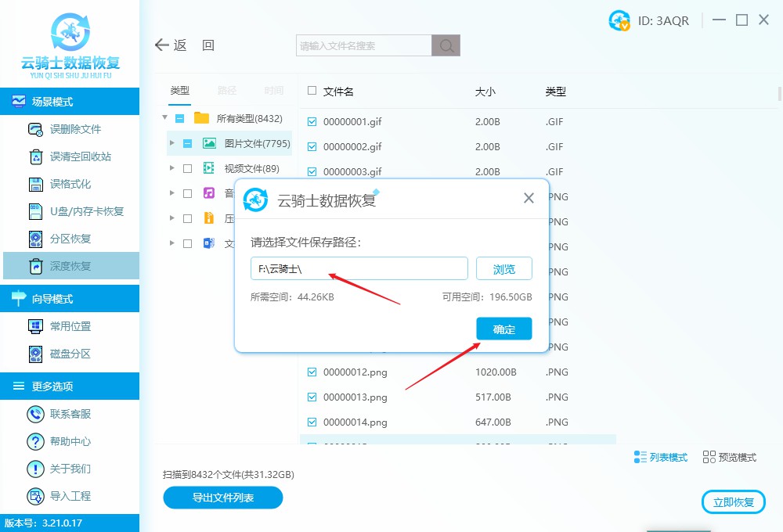This screenshot has height=532, width=783.
Task: Click the 深度恢复 icon
Action: click(36, 266)
